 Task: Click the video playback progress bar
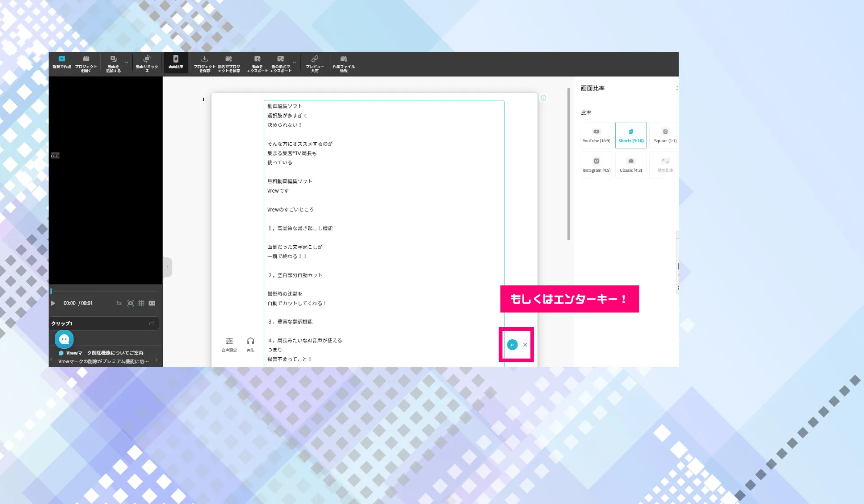pos(104,291)
